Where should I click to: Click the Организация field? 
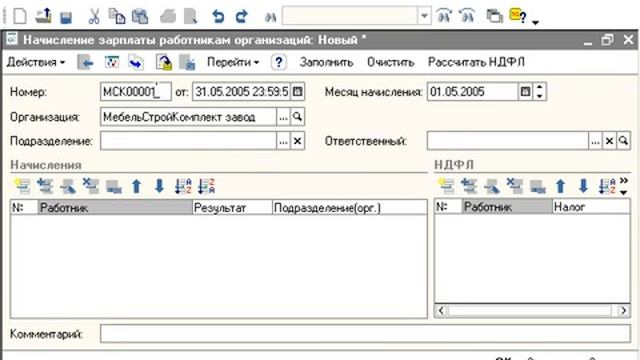tap(188, 117)
